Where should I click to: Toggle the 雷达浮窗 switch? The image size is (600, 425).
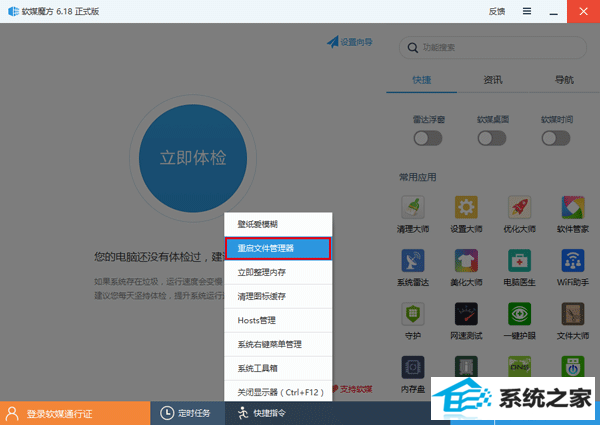428,138
